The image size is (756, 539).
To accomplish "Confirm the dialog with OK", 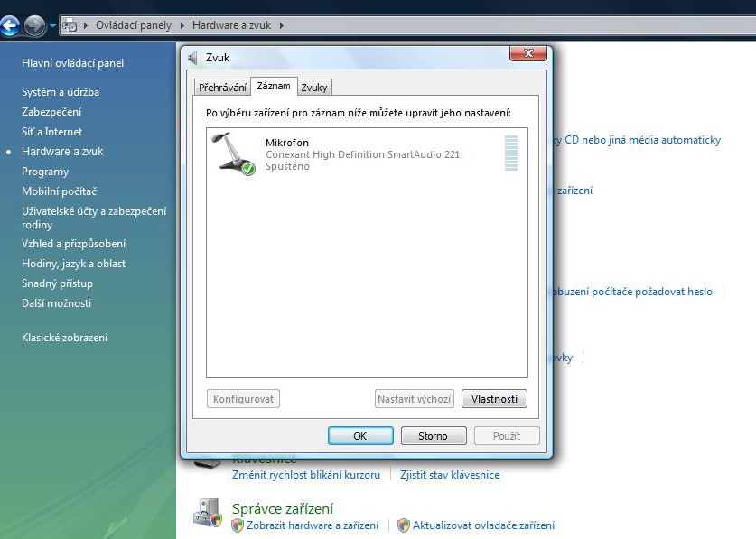I will click(x=359, y=436).
